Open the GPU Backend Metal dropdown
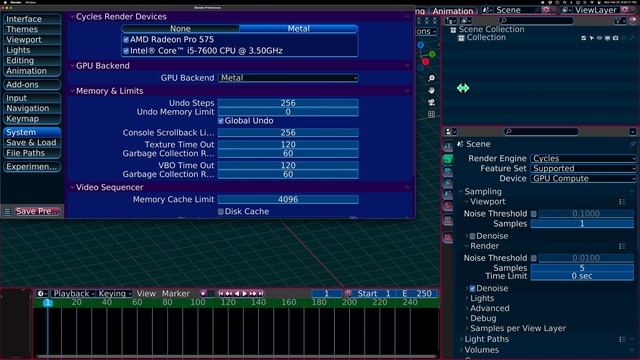 (x=288, y=78)
